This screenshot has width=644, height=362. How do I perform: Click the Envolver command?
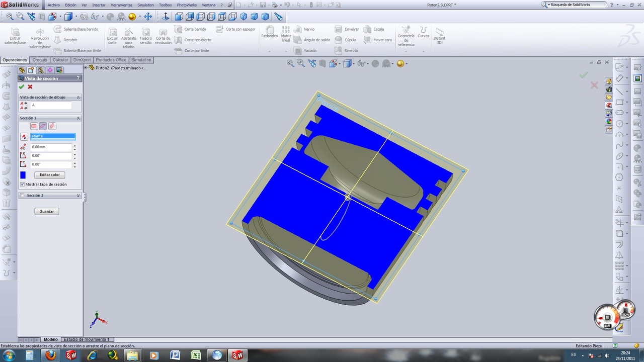click(x=347, y=29)
